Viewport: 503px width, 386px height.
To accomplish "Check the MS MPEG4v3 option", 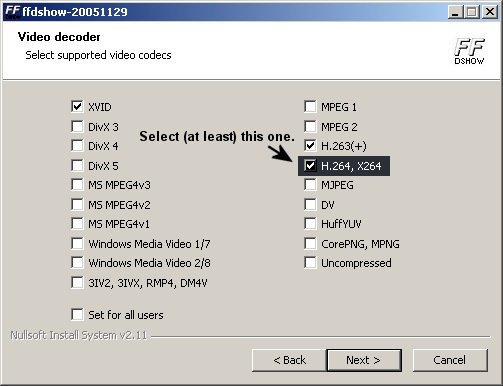I will (x=77, y=185).
